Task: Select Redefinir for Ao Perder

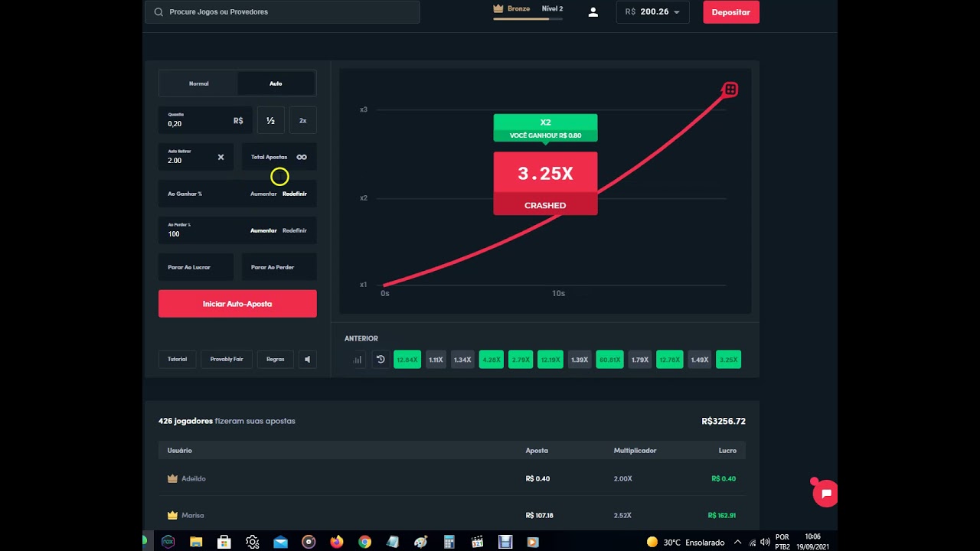Action: coord(295,230)
